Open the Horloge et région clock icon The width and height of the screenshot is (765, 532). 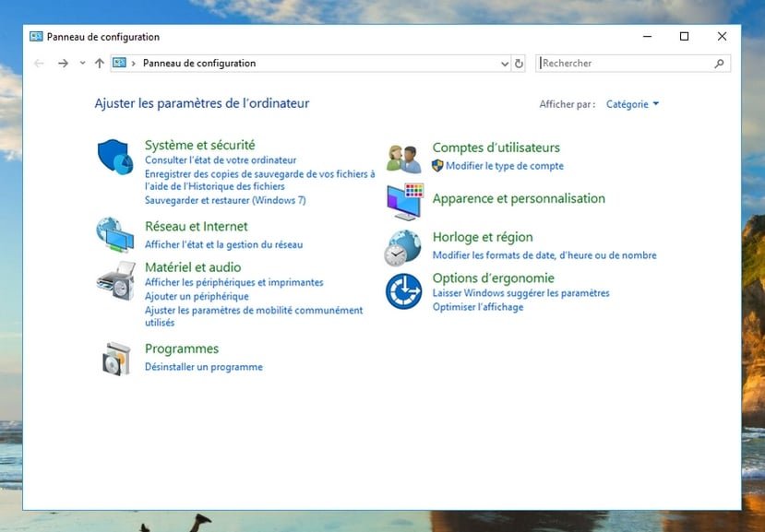pyautogui.click(x=402, y=248)
